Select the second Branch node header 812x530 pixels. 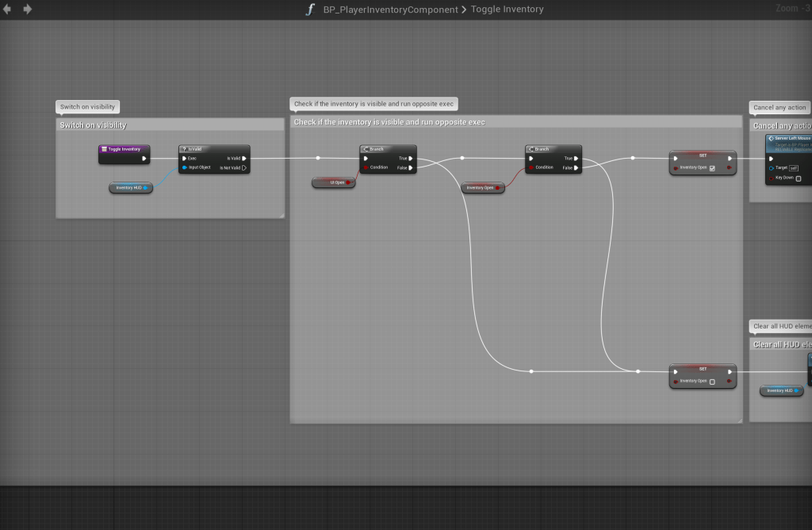click(x=553, y=148)
